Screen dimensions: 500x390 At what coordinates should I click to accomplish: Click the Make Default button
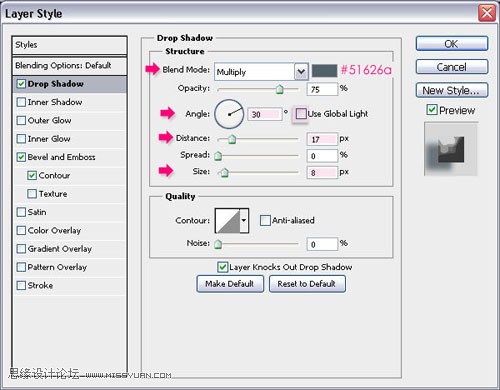(x=230, y=284)
